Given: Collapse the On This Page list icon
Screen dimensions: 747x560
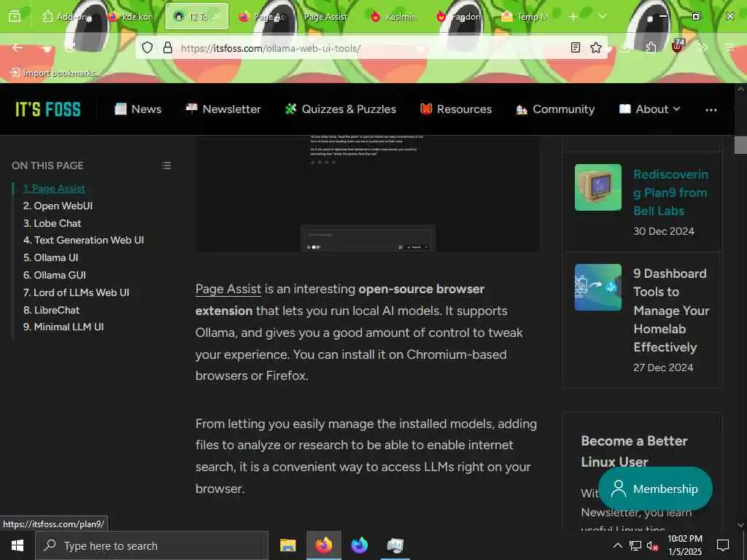Looking at the screenshot, I should coord(166,166).
